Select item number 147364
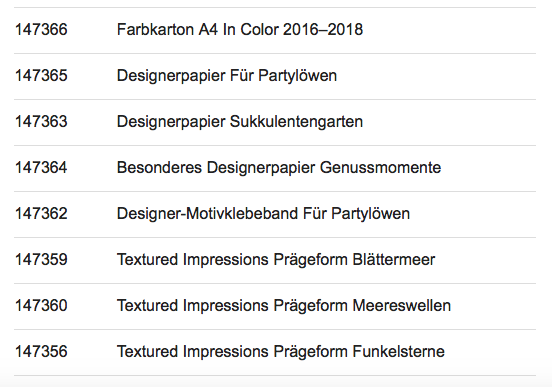This screenshot has height=387, width=552. [x=41, y=168]
